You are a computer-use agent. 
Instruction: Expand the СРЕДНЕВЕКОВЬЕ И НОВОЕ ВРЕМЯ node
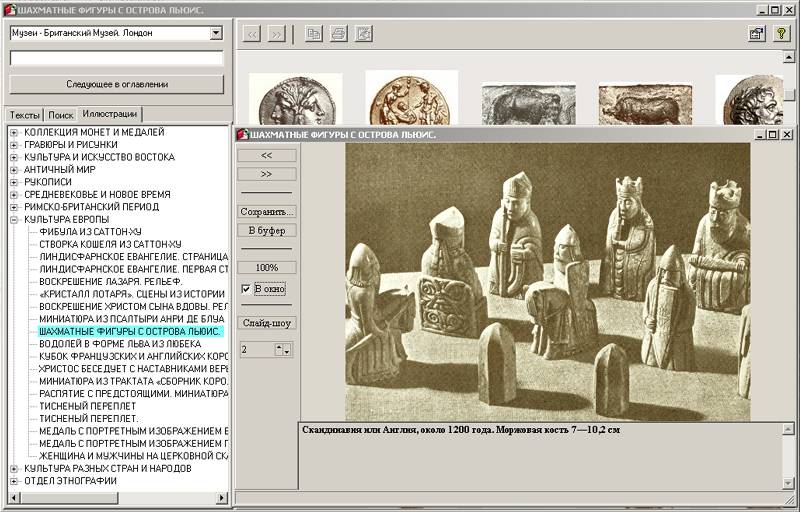coord(14,195)
